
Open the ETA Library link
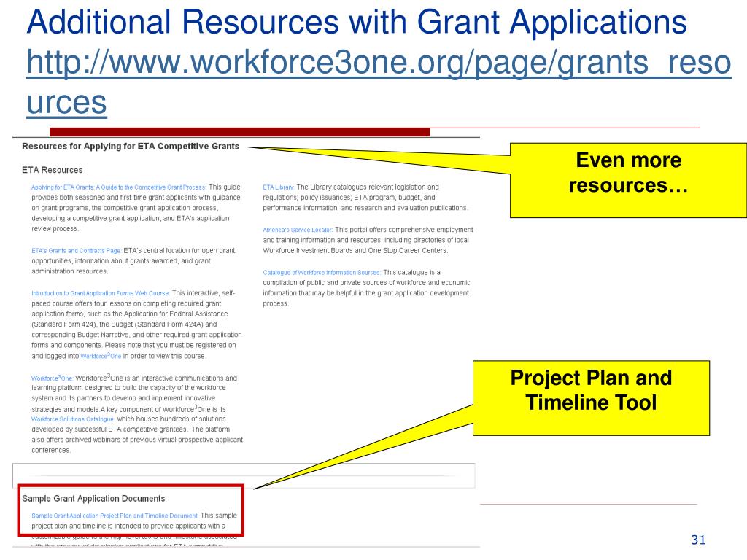click(278, 187)
